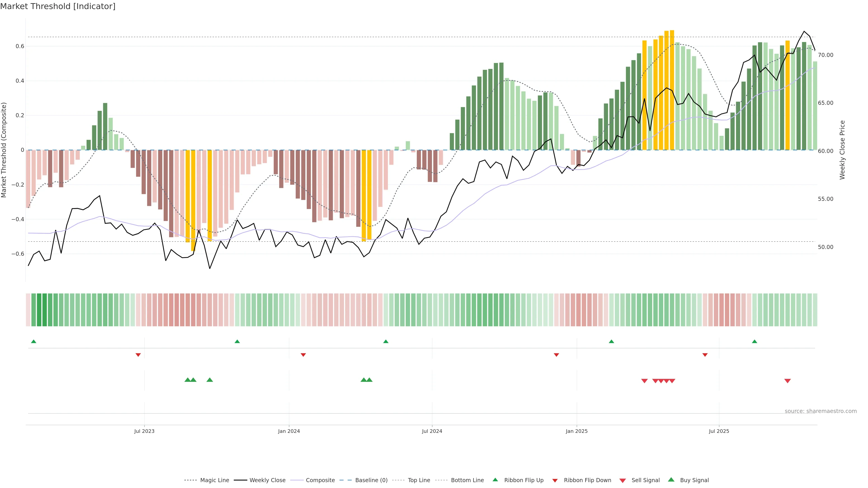Hide the Composite line via legend
This screenshot has width=868, height=488.
pyautogui.click(x=320, y=480)
